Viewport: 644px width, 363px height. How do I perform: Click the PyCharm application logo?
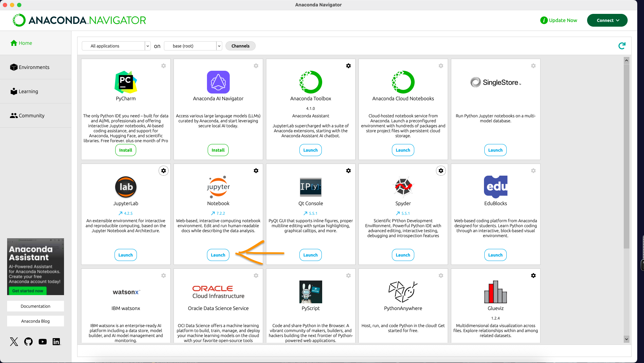click(126, 82)
